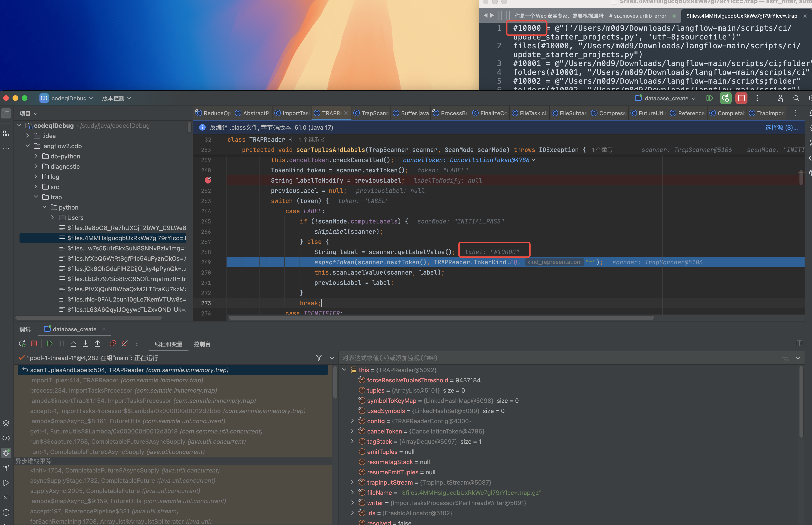812x525 pixels.
Task: Switch to the 控制台 console tab
Action: click(202, 344)
